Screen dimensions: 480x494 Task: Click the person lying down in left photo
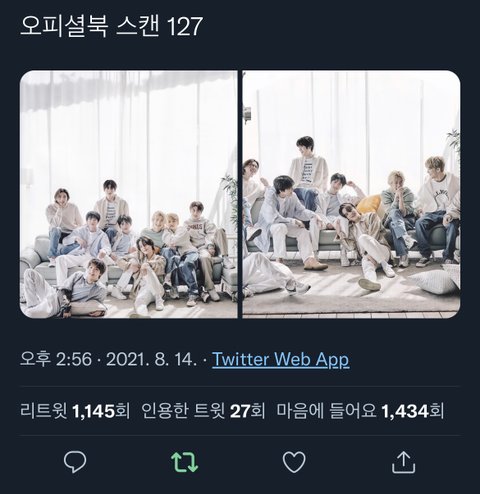point(65,288)
